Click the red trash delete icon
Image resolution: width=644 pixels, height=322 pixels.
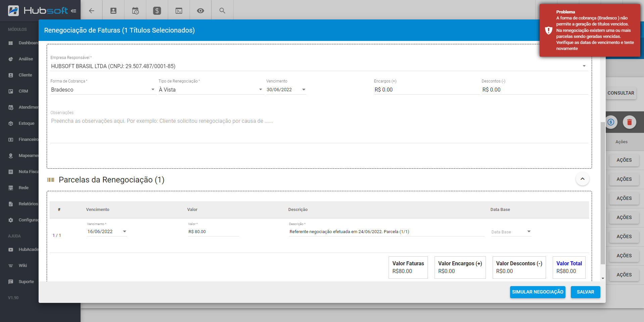click(630, 122)
